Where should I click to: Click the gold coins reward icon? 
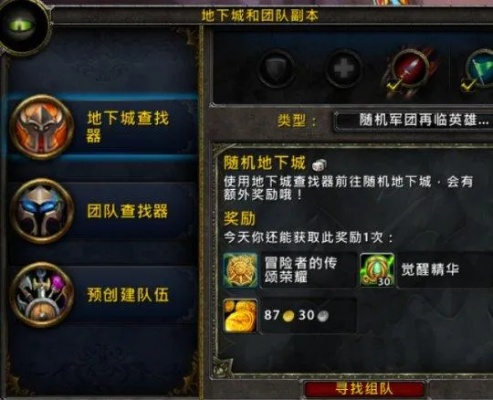click(240, 316)
